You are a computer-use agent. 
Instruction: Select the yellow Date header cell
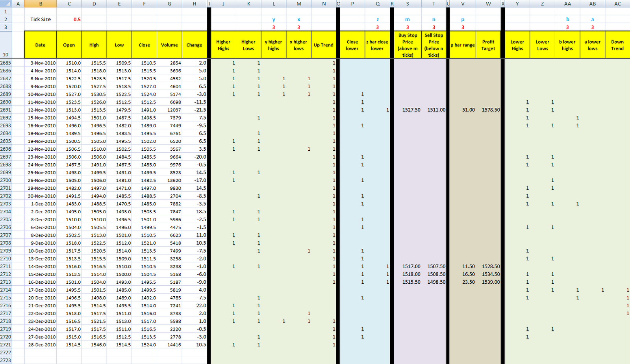pyautogui.click(x=40, y=44)
